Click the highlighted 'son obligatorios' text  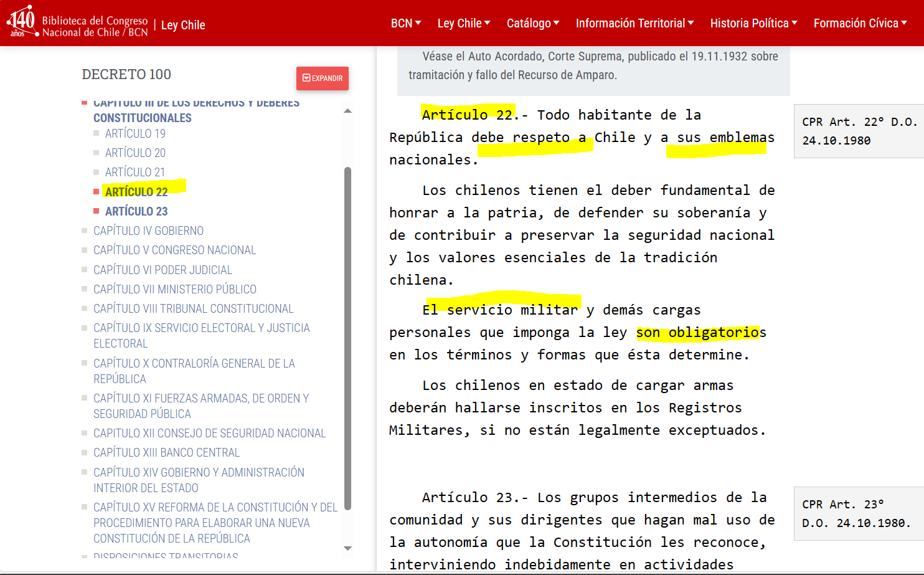tap(701, 332)
